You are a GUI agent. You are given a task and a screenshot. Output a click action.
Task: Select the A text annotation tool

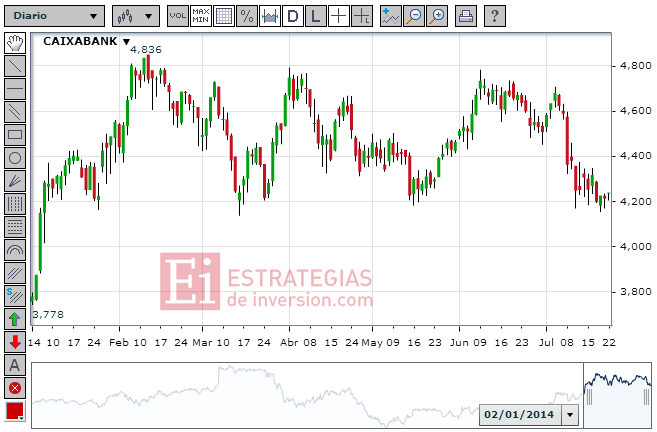click(15, 365)
